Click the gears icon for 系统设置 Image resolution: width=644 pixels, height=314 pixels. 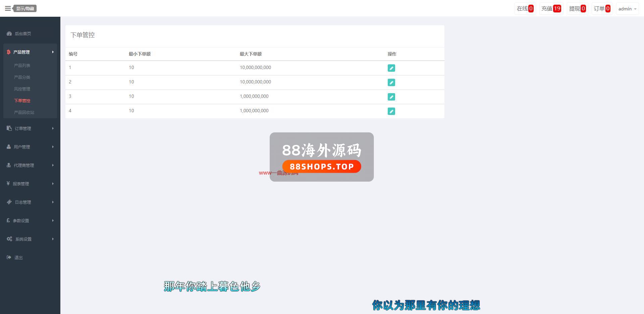pos(9,239)
